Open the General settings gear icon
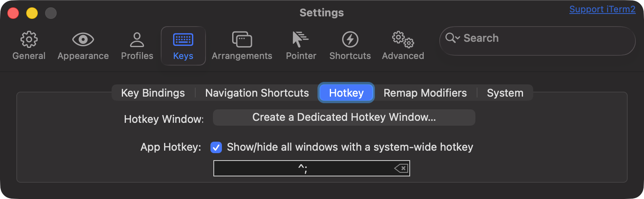This screenshot has height=199, width=644. click(x=29, y=39)
